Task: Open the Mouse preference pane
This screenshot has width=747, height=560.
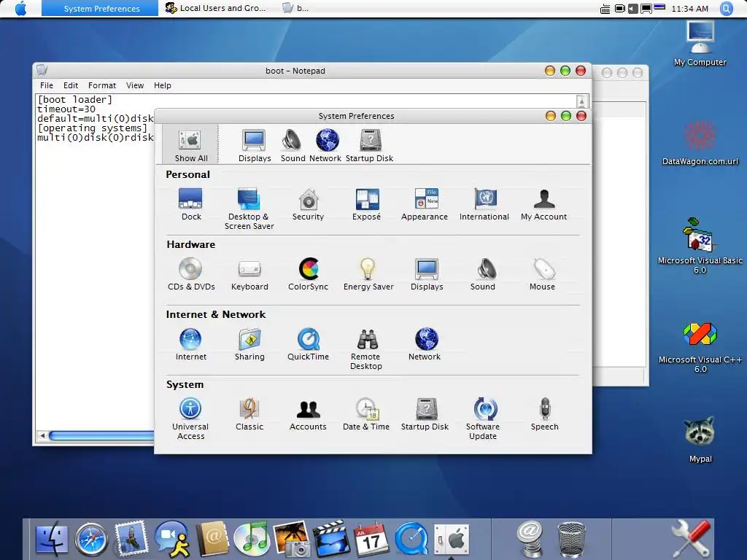Action: tap(543, 274)
